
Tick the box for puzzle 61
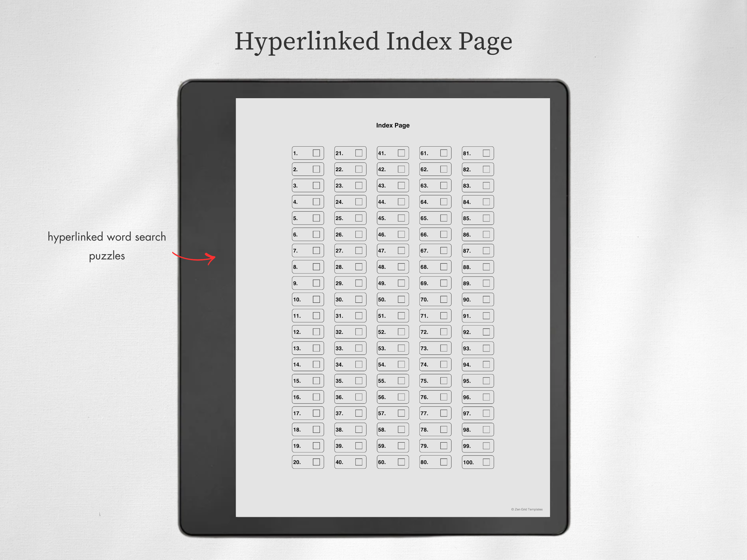[444, 153]
